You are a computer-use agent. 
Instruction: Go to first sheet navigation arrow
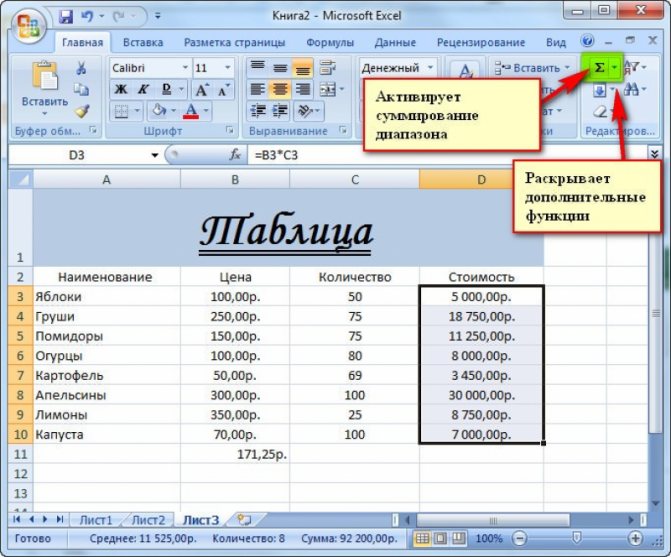[x=17, y=519]
